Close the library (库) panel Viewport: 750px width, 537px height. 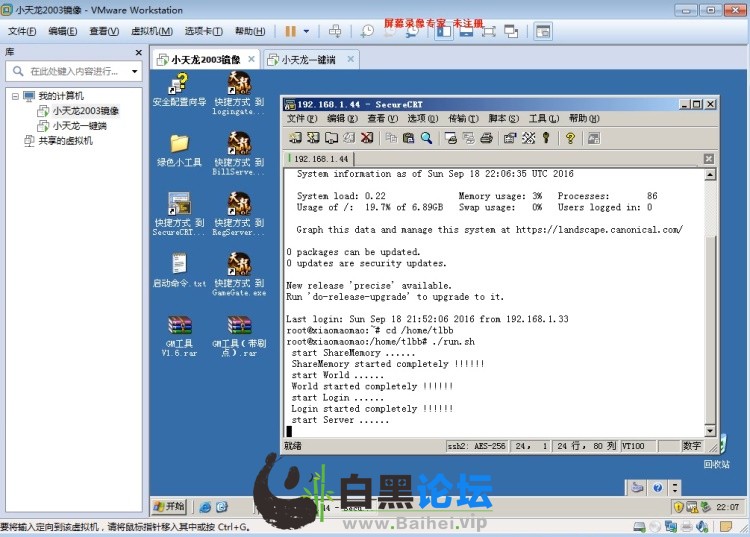click(x=139, y=52)
